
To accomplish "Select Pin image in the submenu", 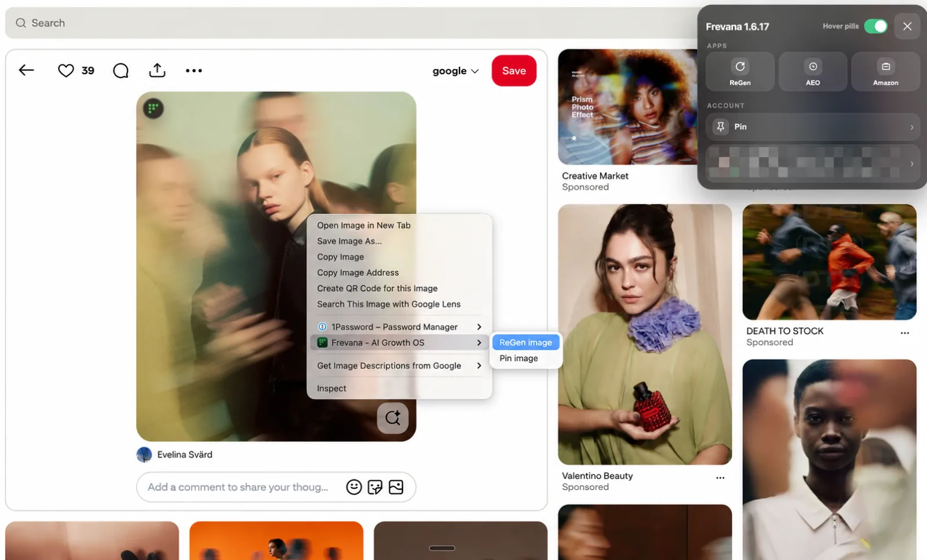I will click(x=519, y=358).
